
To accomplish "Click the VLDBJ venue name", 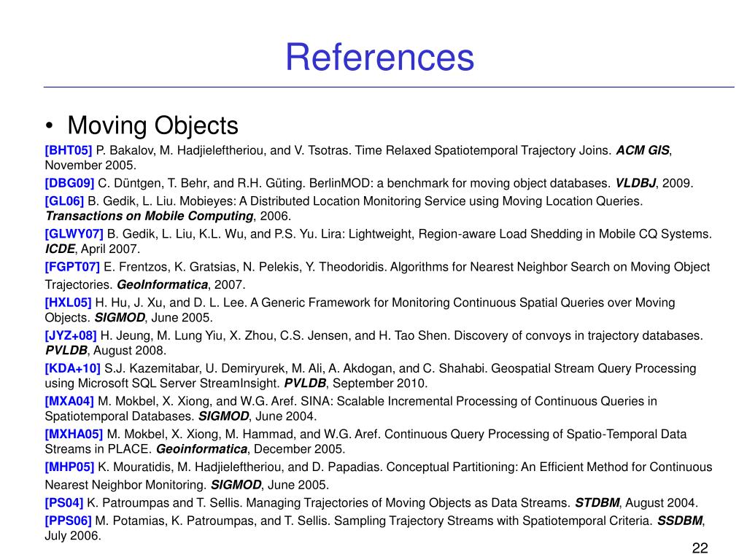I will point(635,183).
